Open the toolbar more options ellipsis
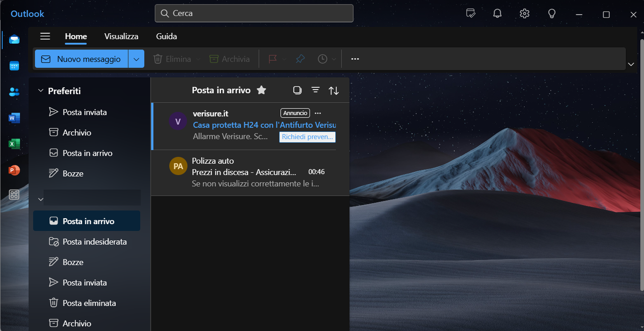The width and height of the screenshot is (644, 331). coord(355,59)
